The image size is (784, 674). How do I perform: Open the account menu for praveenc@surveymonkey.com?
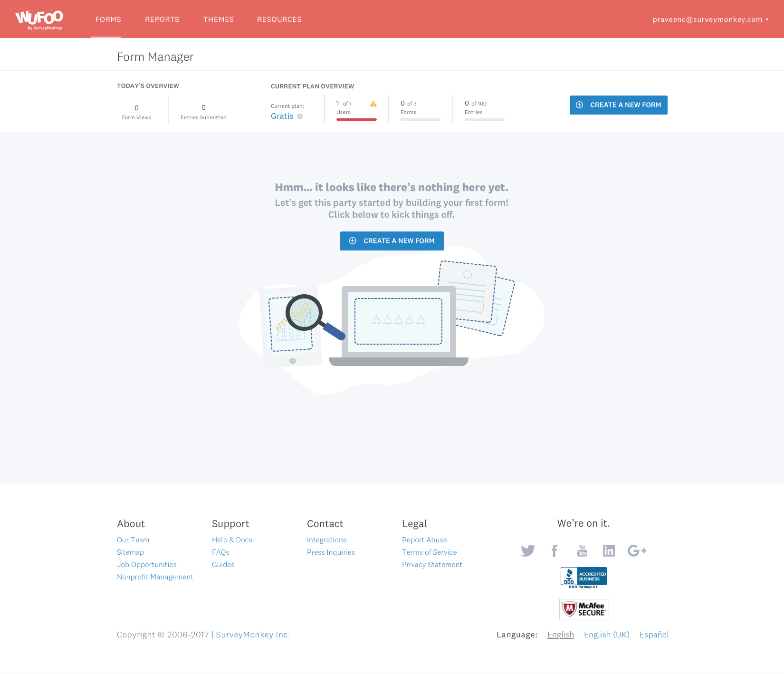[x=711, y=19]
